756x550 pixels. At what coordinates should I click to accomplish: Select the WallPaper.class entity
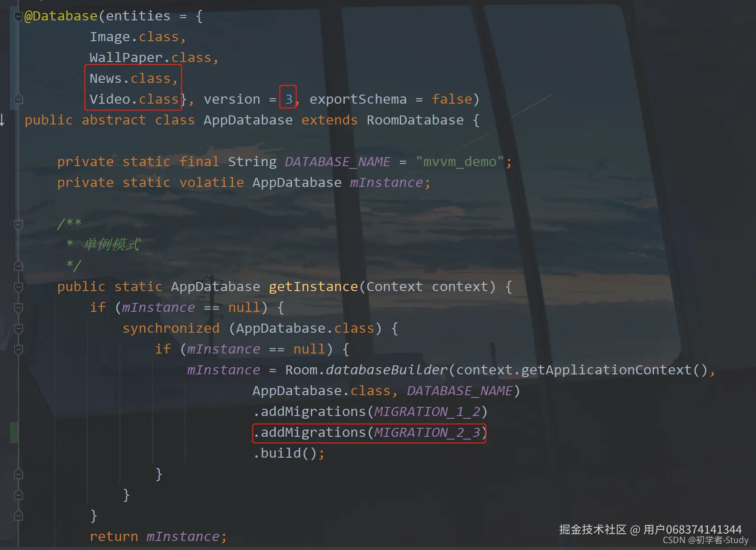click(150, 57)
